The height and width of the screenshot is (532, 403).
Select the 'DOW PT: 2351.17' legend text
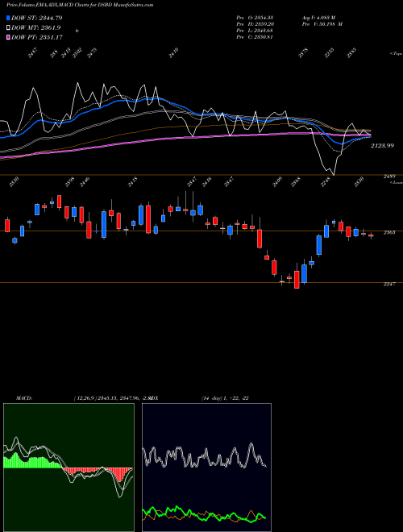pyautogui.click(x=37, y=37)
